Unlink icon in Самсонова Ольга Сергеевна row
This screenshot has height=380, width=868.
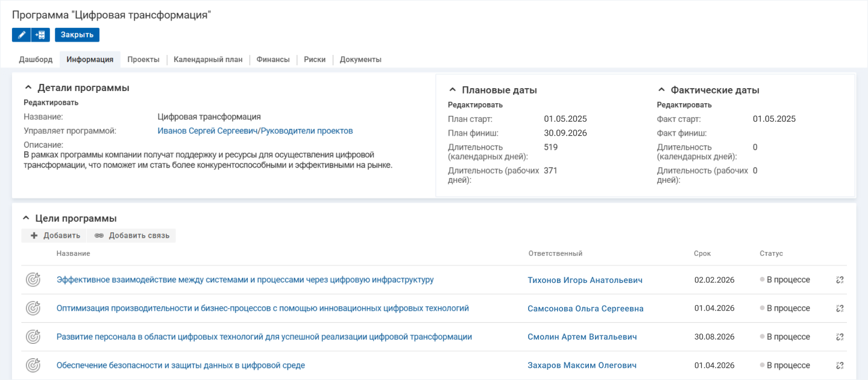[840, 308]
